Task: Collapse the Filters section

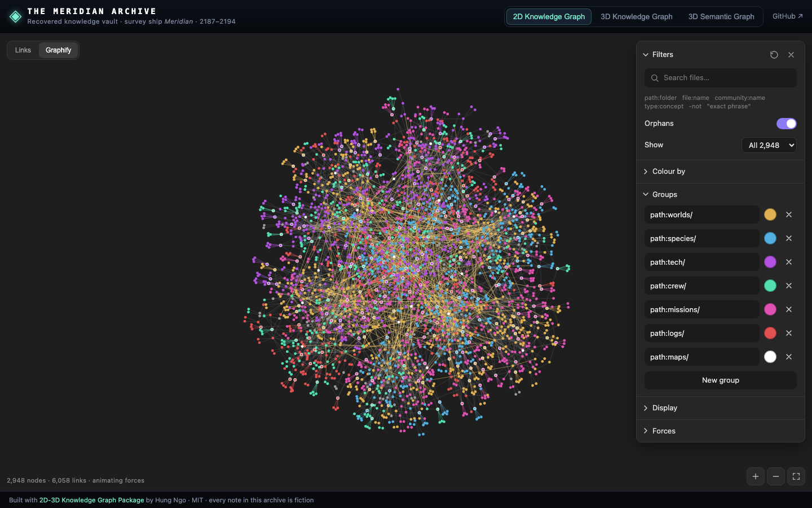Action: coord(658,55)
